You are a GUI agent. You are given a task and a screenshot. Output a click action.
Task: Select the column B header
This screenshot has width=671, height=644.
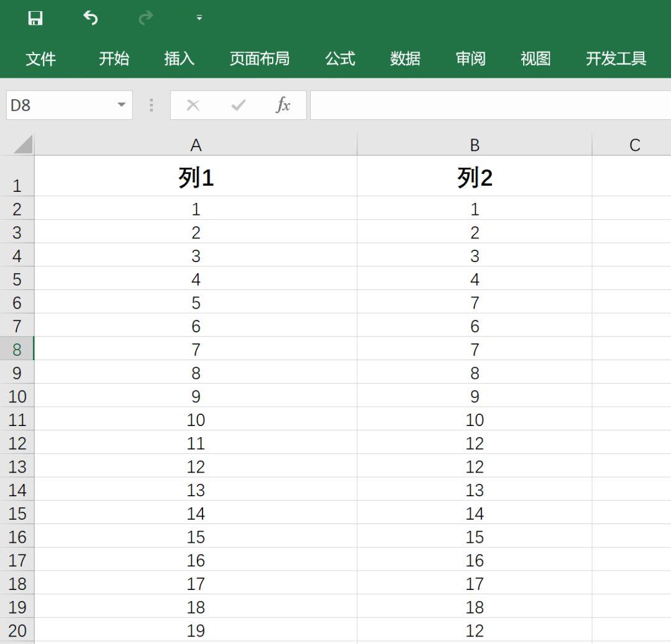click(x=475, y=145)
